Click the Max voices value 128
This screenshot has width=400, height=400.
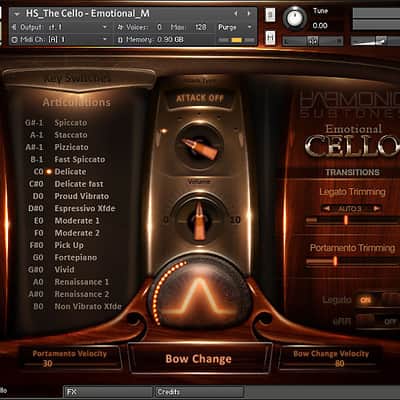coord(200,27)
